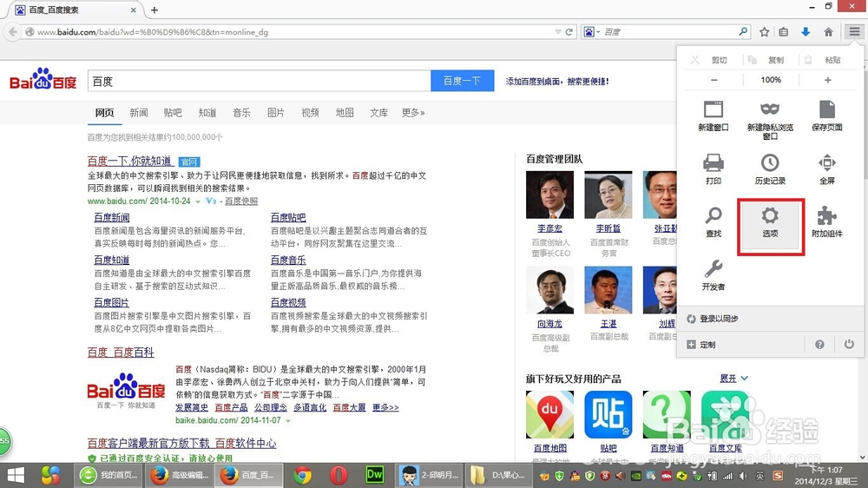
Task: Reset zoom at 100% label
Action: click(x=771, y=80)
